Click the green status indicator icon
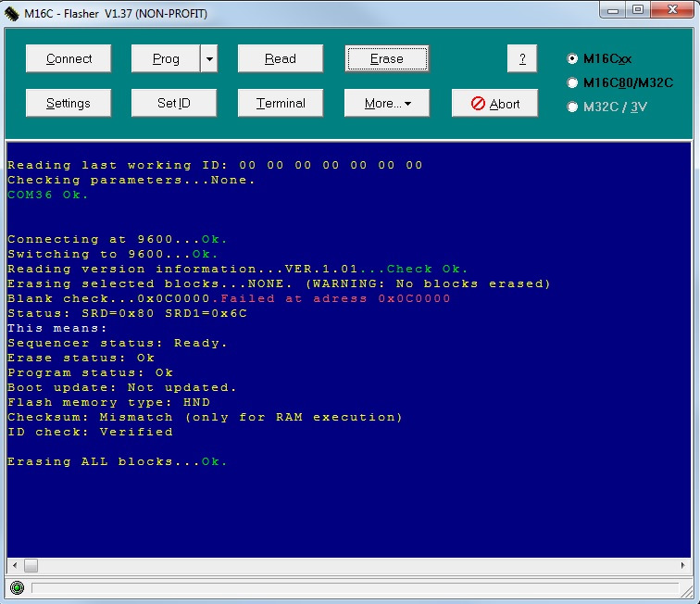This screenshot has height=604, width=700. pyautogui.click(x=17, y=587)
